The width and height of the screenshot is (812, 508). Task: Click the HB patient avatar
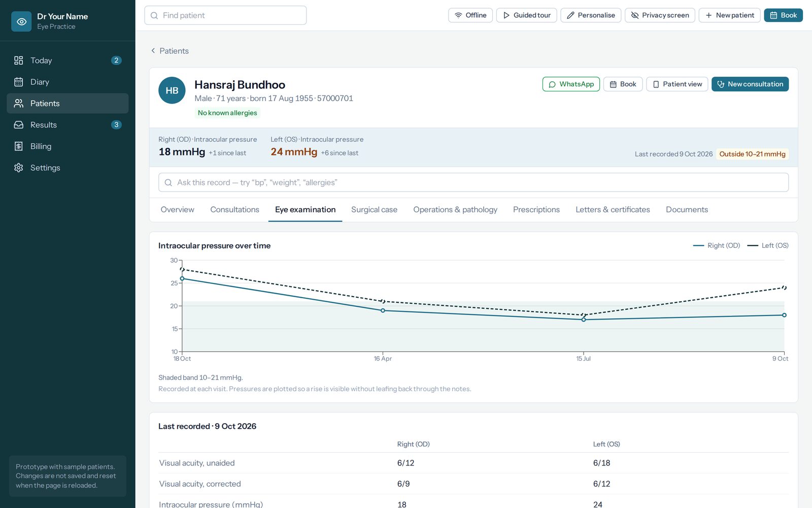(172, 90)
